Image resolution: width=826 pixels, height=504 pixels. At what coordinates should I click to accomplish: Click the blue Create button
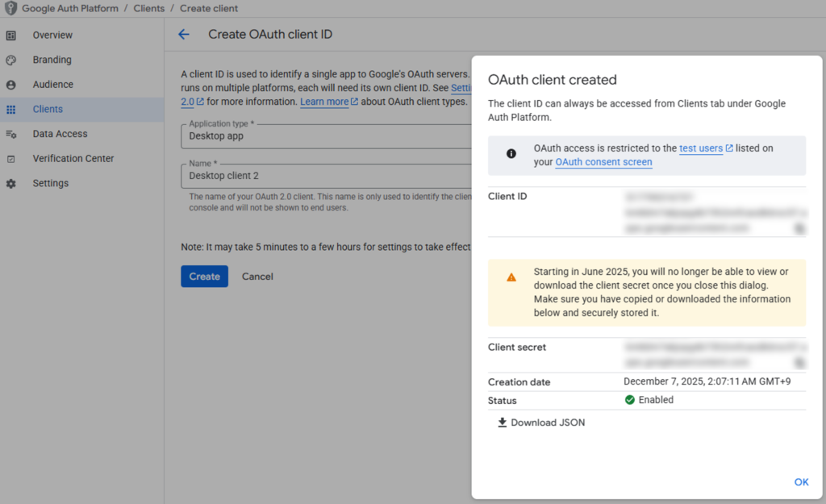coord(204,277)
